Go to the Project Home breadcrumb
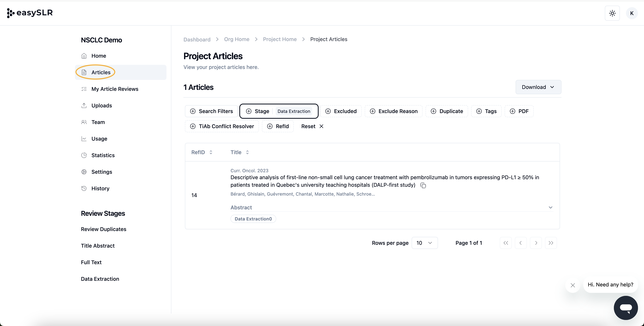Screen dimensions: 644x326 280,39
